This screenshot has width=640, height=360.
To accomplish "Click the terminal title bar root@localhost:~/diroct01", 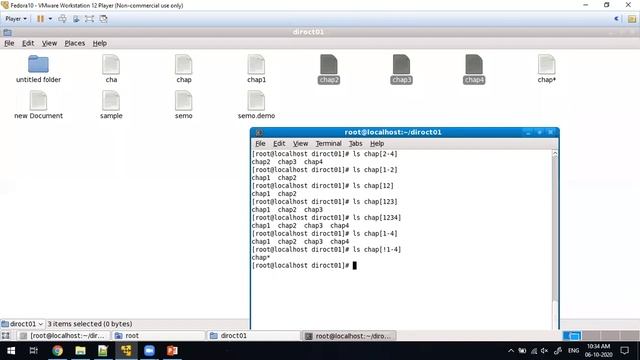I will tap(393, 132).
